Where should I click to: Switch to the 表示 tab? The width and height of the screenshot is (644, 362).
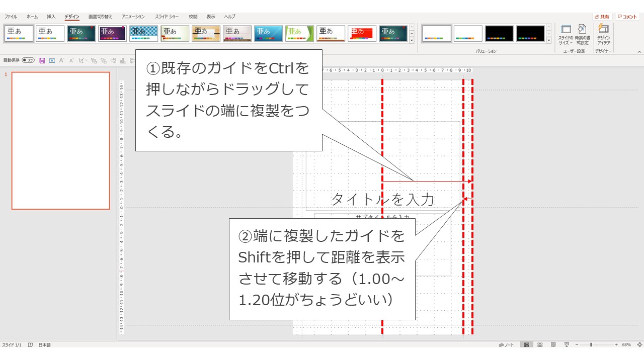[x=211, y=17]
